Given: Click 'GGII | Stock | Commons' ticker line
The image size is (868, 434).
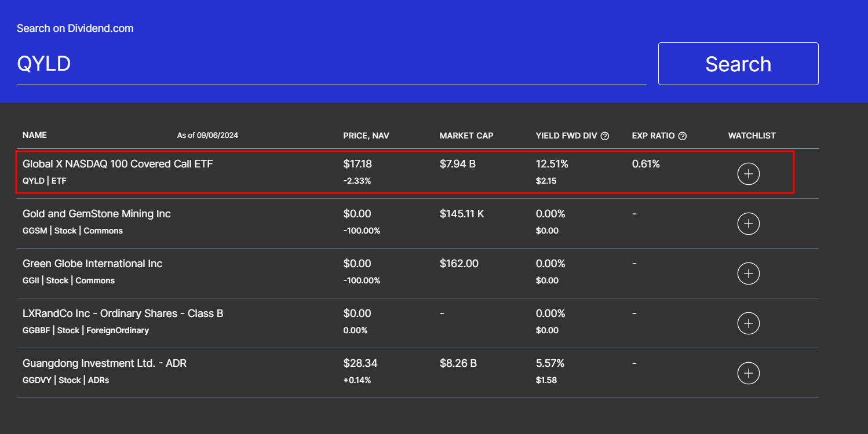Looking at the screenshot, I should click(69, 280).
